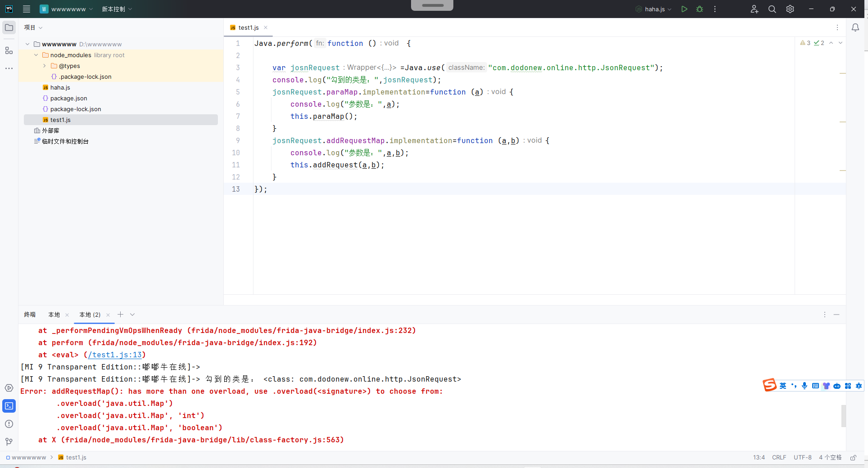Viewport: 868px width, 468px height.
Task: Open more run actions menu
Action: click(x=715, y=9)
